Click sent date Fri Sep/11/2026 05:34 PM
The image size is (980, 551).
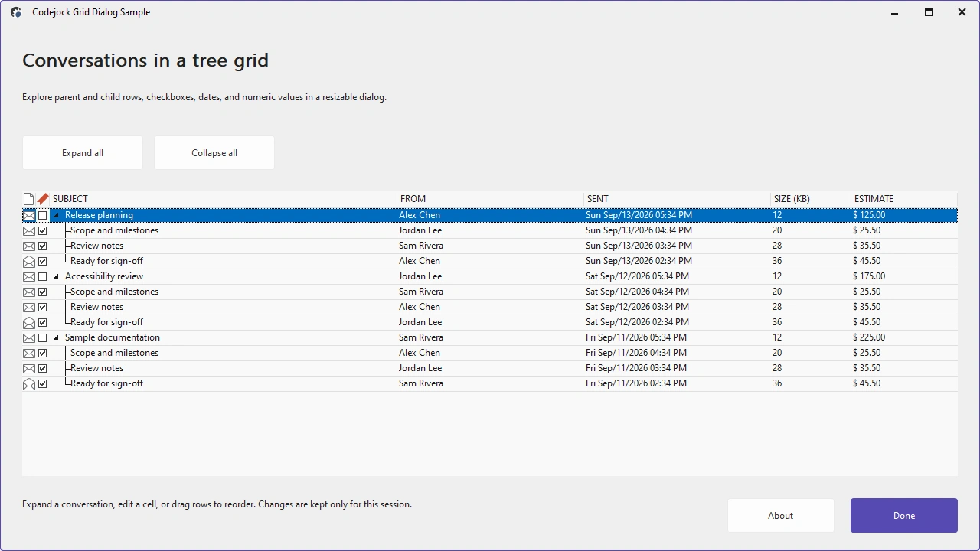(x=636, y=337)
